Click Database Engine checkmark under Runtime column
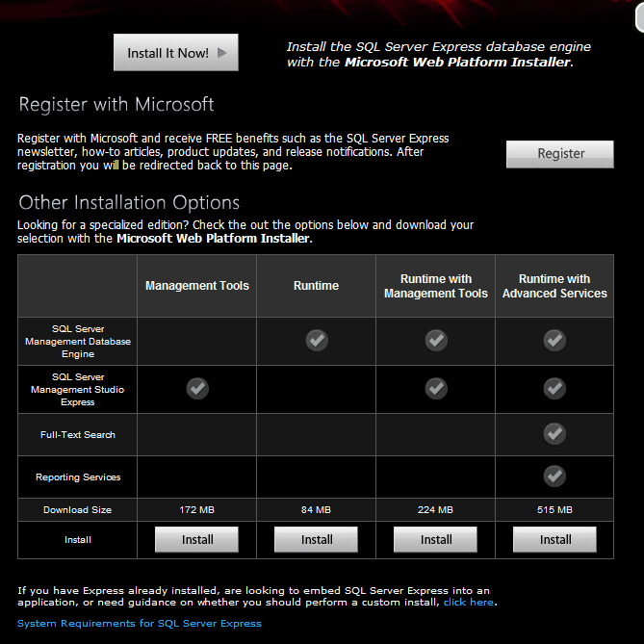Viewport: 644px width, 644px height. tap(317, 340)
